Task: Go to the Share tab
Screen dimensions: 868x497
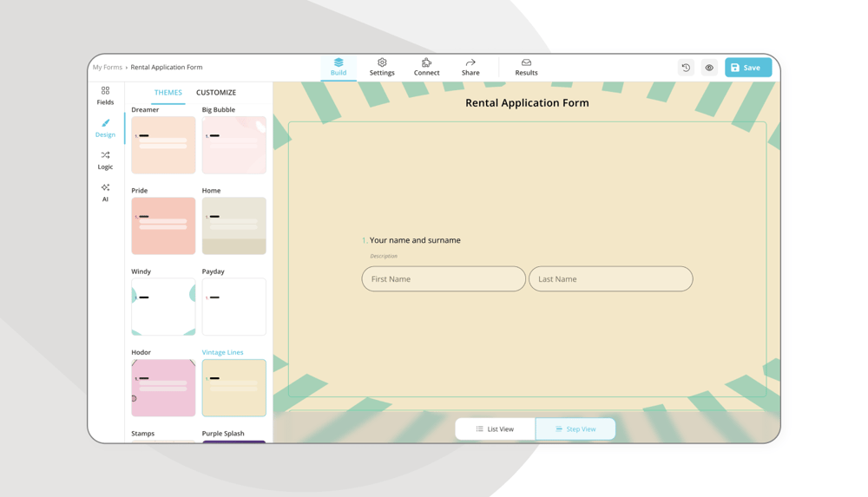Action: (x=470, y=67)
